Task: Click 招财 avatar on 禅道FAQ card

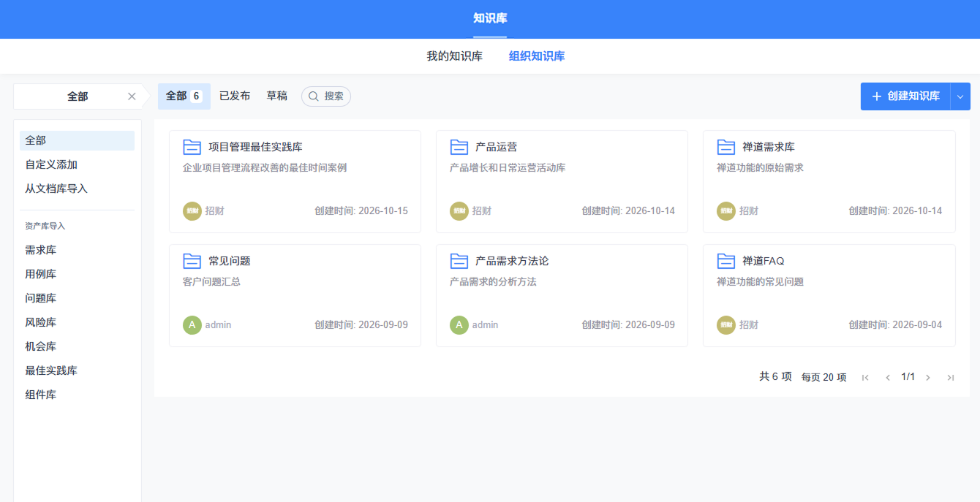Action: [x=726, y=324]
